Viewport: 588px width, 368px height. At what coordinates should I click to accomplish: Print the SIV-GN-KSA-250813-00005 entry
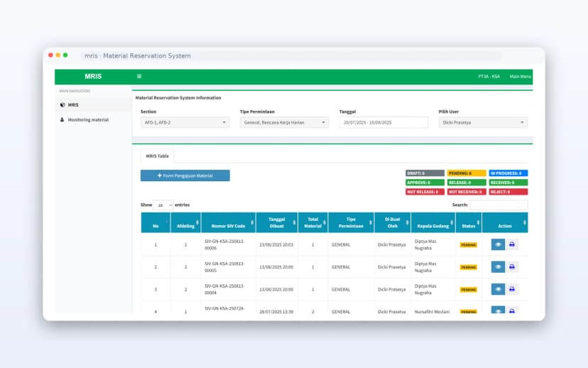coord(512,267)
